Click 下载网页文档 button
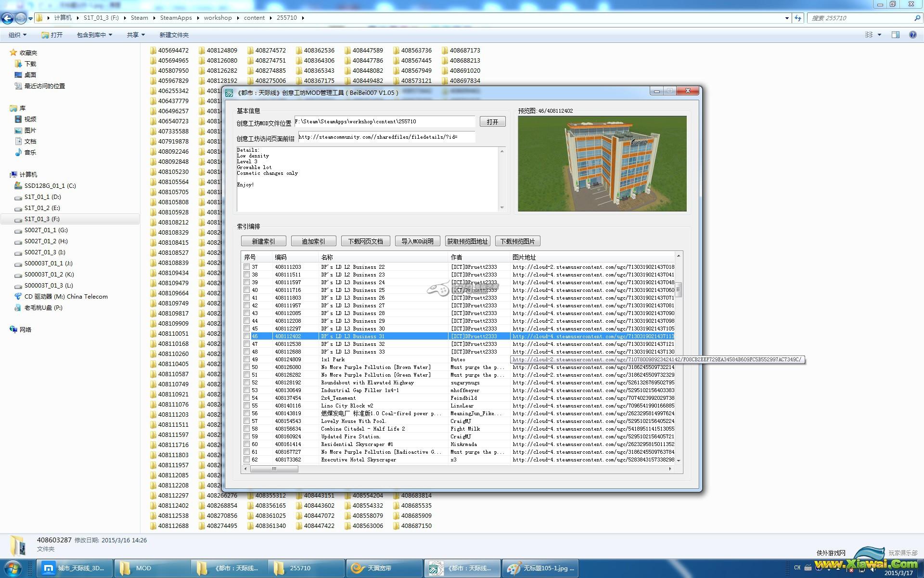 (366, 241)
